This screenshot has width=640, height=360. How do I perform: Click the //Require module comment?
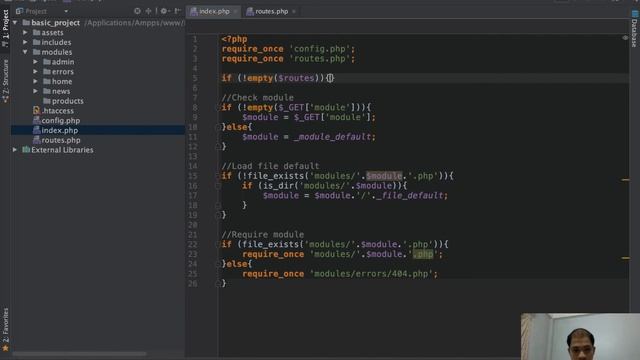pos(262,235)
